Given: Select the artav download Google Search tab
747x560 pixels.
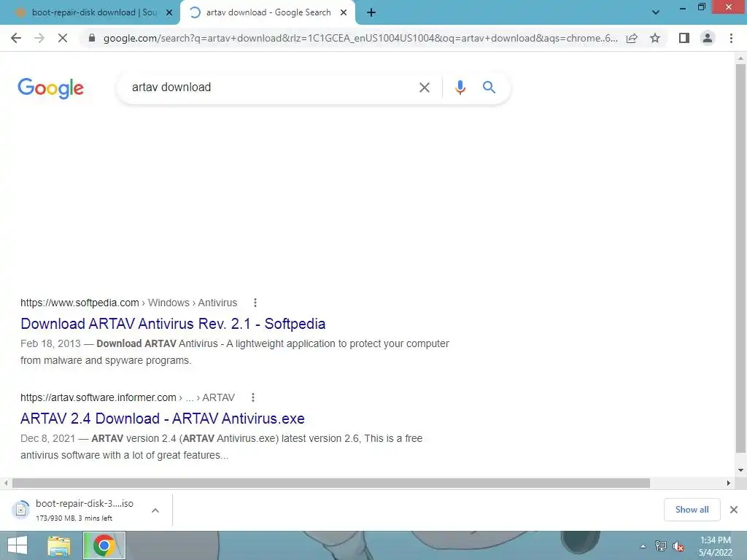Looking at the screenshot, I should click(x=268, y=13).
